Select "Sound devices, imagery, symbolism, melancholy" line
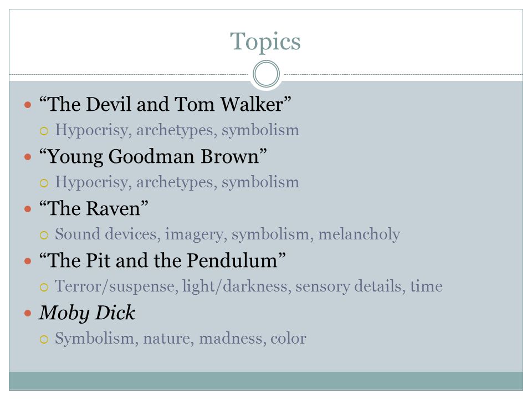The height and width of the screenshot is (399, 532). pyautogui.click(x=228, y=234)
